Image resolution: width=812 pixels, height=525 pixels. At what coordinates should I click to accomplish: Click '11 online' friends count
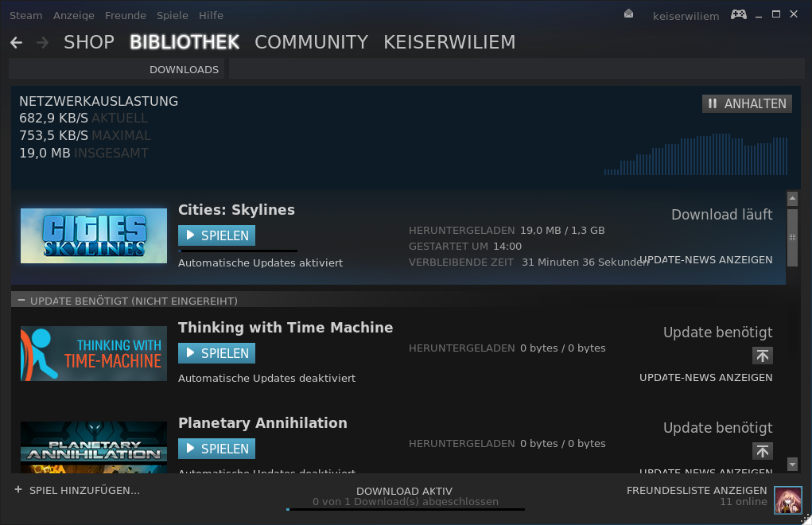744,502
